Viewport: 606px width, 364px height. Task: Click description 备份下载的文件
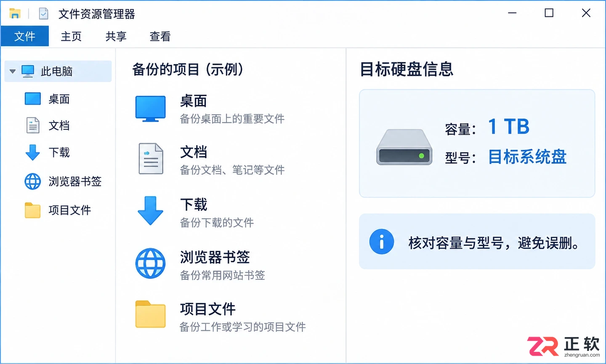click(x=217, y=223)
